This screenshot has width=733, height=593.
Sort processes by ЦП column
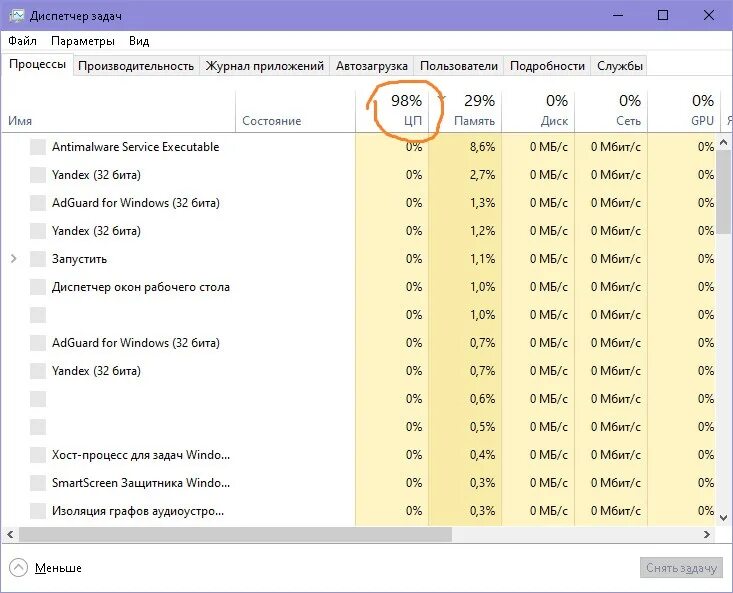(392, 111)
